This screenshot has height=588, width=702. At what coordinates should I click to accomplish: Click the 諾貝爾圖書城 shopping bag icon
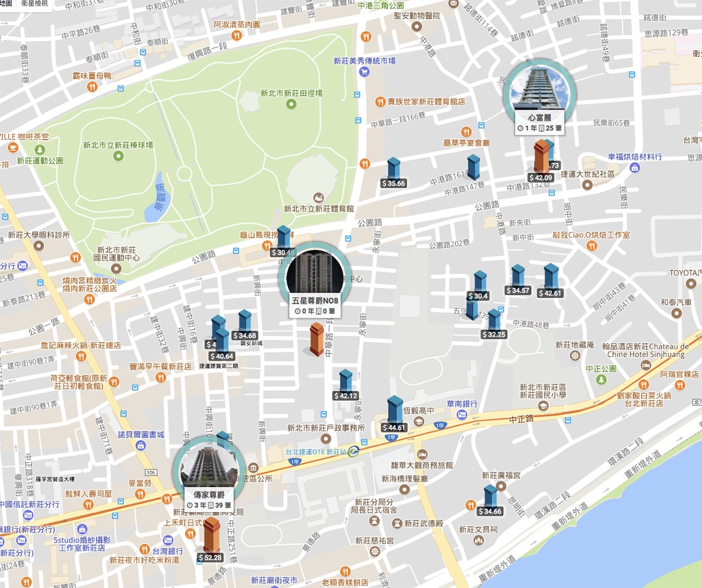[140, 446]
